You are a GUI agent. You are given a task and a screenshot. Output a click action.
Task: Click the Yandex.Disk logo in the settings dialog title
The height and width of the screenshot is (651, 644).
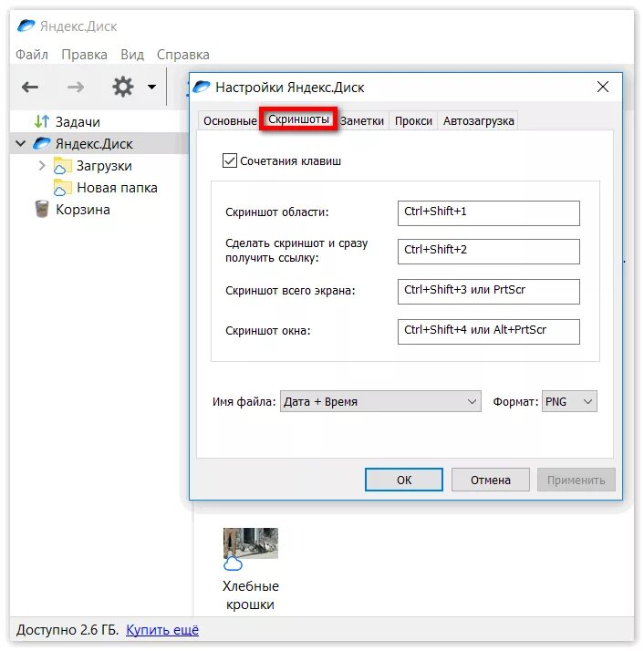tap(202, 87)
